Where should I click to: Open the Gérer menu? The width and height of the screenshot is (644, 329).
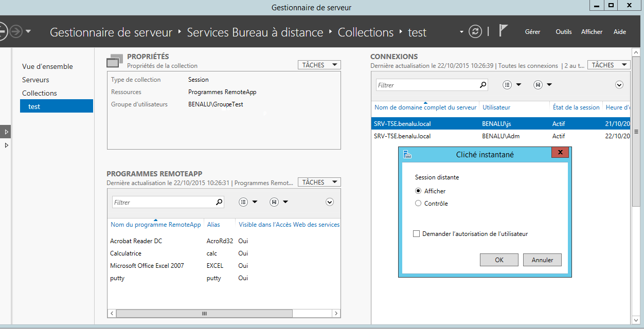(532, 32)
